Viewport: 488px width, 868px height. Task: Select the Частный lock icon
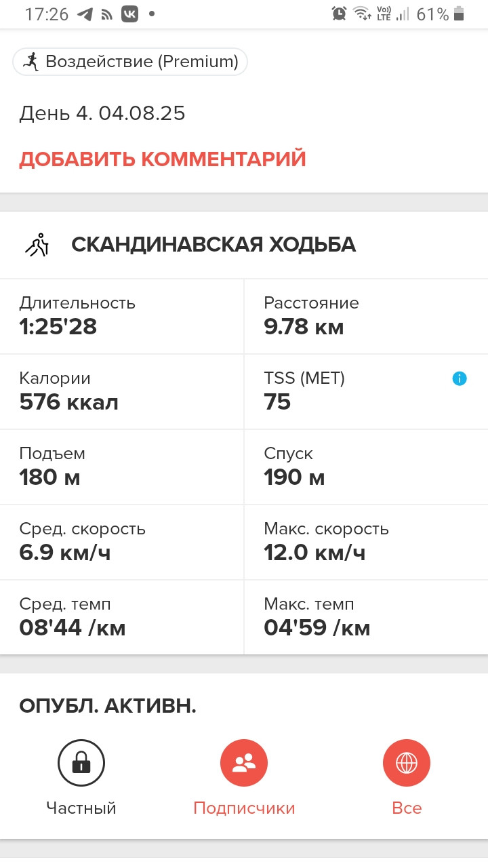coord(81,763)
